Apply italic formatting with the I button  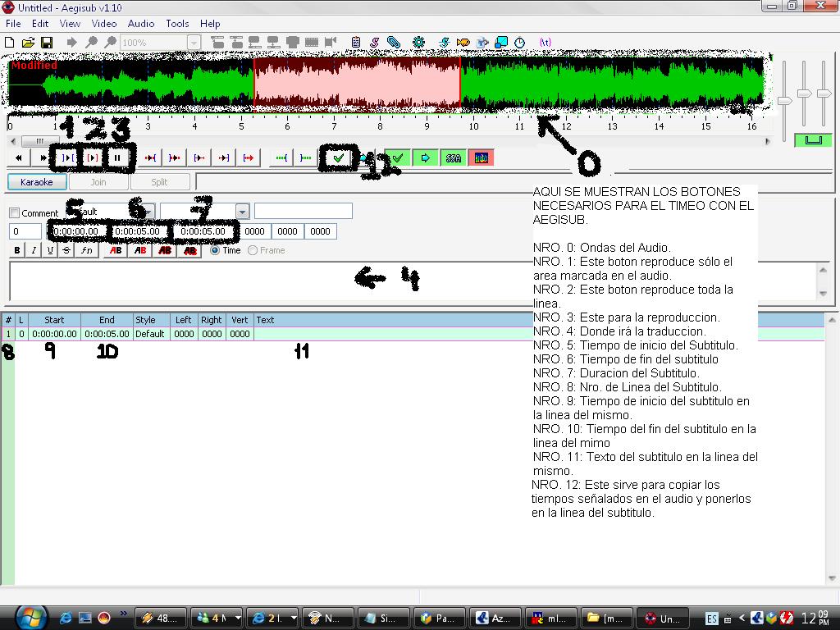[x=34, y=250]
